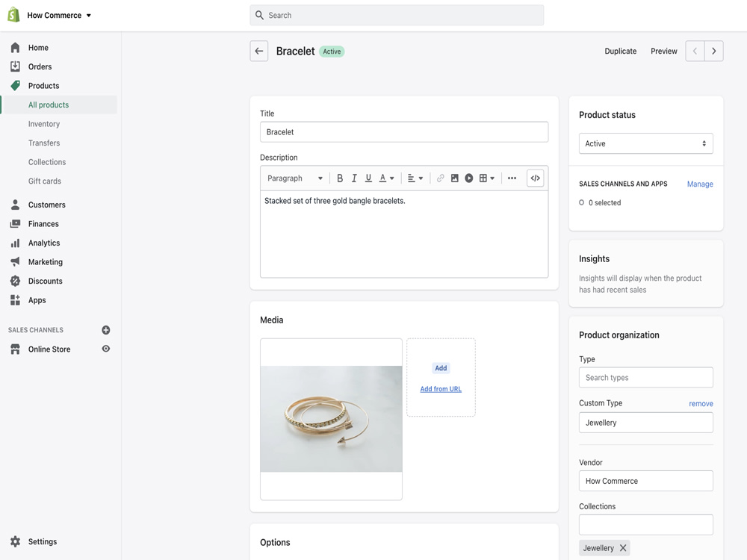Click the Title input field
This screenshot has height=560, width=747.
click(404, 132)
